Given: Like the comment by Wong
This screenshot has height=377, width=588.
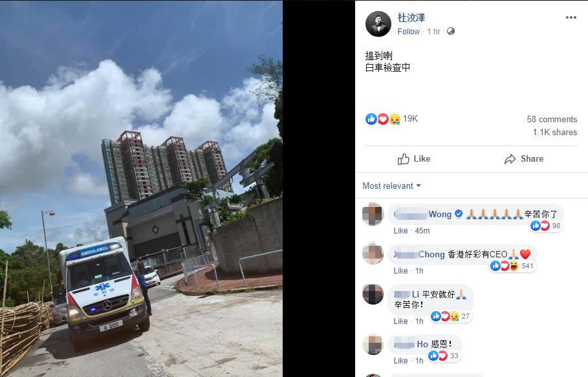Looking at the screenshot, I should 400,231.
